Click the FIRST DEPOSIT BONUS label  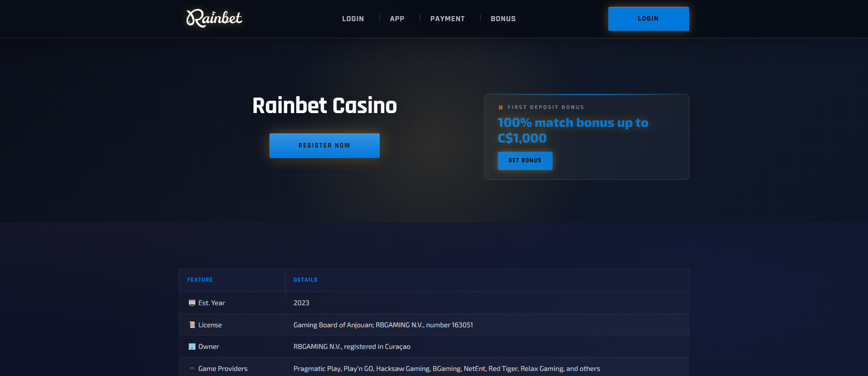click(546, 108)
